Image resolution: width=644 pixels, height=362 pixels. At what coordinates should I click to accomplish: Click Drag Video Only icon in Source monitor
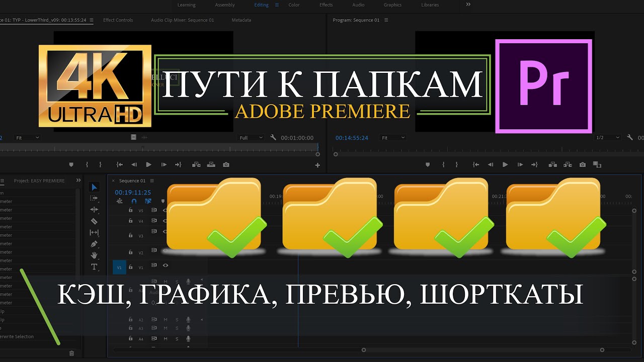[x=133, y=137]
